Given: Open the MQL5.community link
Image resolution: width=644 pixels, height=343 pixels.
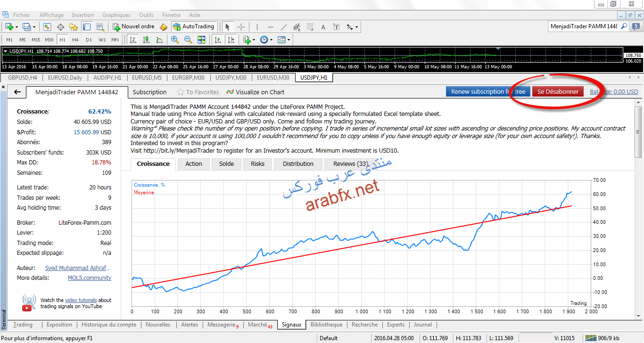Looking at the screenshot, I should point(90,278).
